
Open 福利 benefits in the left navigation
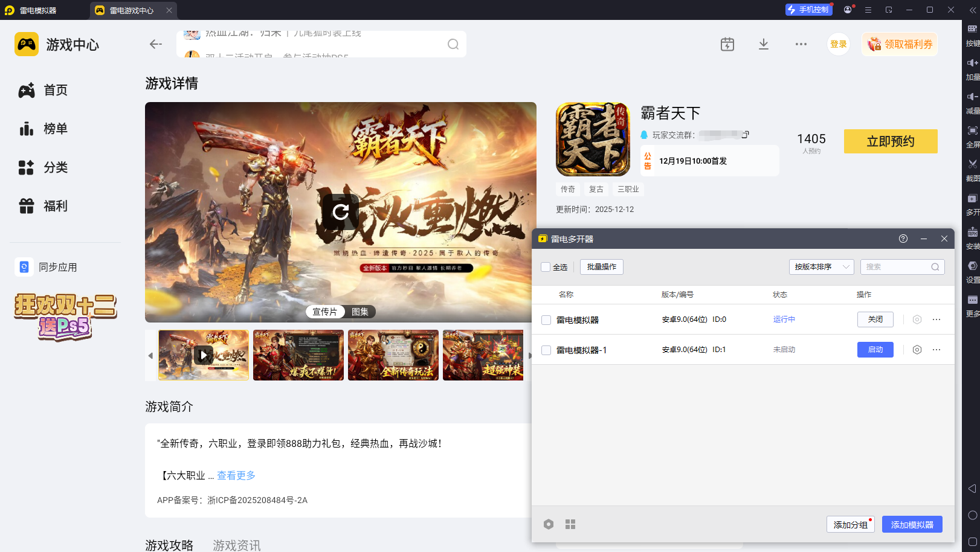[x=44, y=206]
